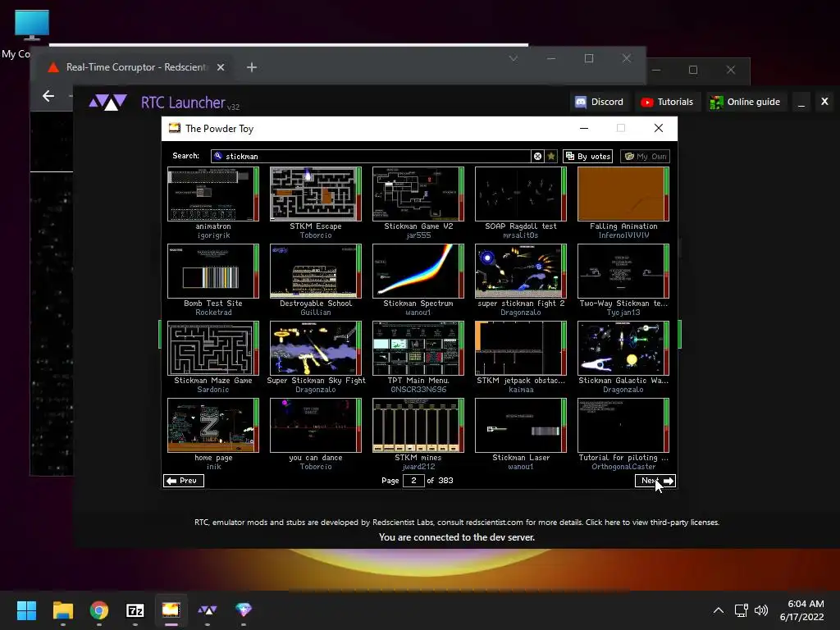The width and height of the screenshot is (840, 630).
Task: Open Online guide in RTC Launcher
Action: 745,102
